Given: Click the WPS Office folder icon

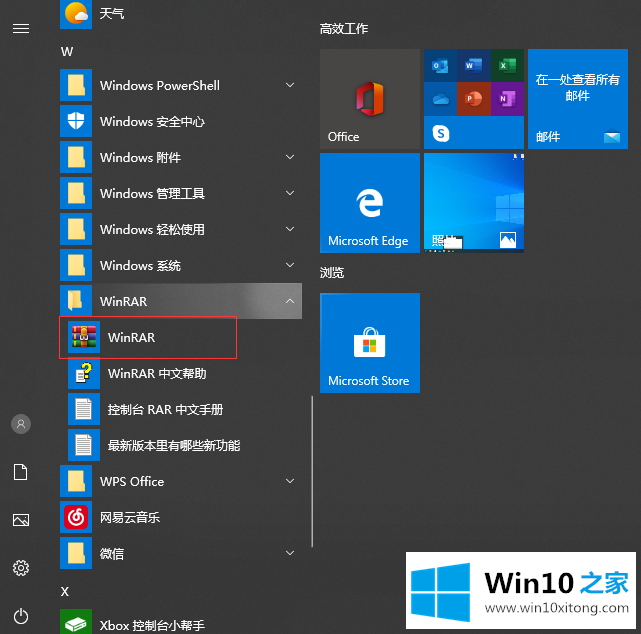Looking at the screenshot, I should pos(76,481).
